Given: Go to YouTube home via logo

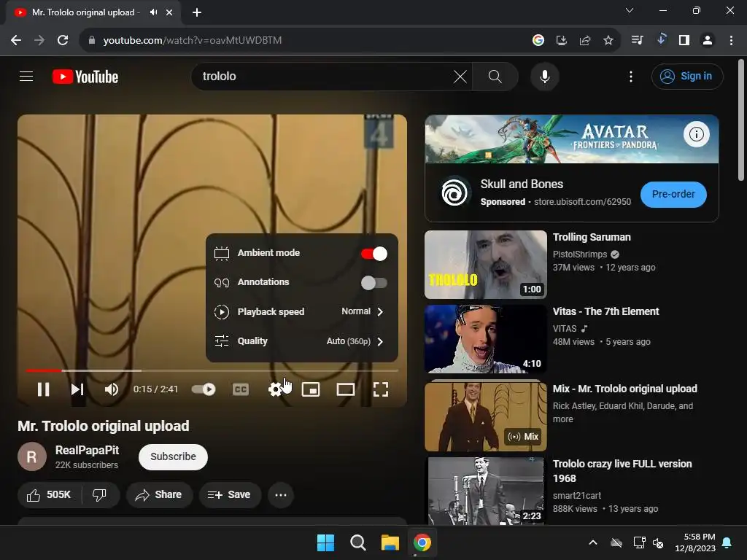Looking at the screenshot, I should [x=85, y=77].
